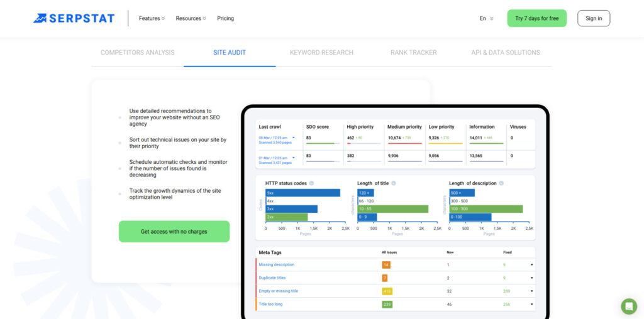
Task: Click the red bar under 10,674
Action: point(405,144)
